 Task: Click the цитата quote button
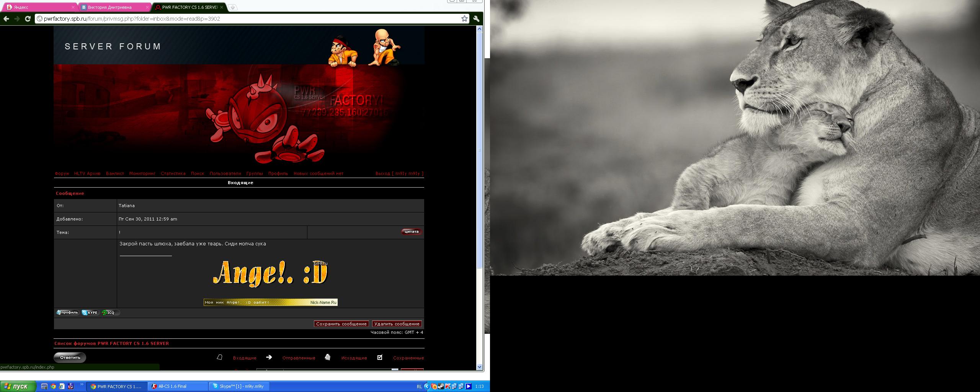pos(412,232)
